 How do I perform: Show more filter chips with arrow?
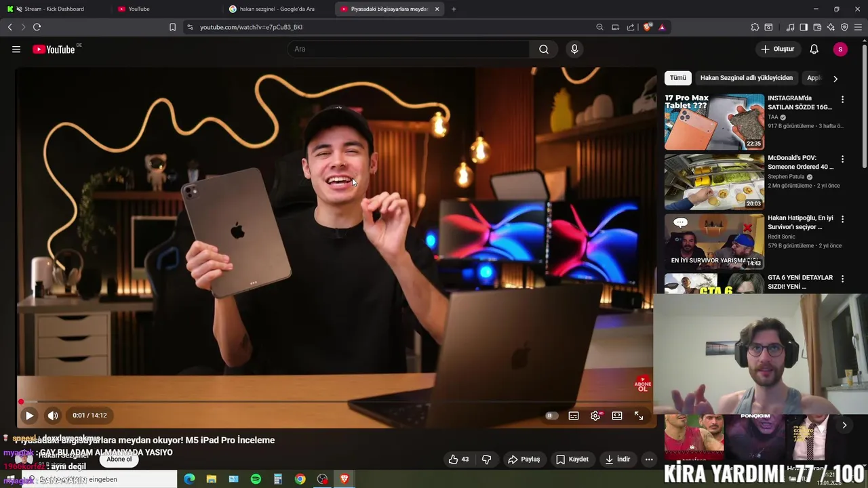click(x=835, y=79)
